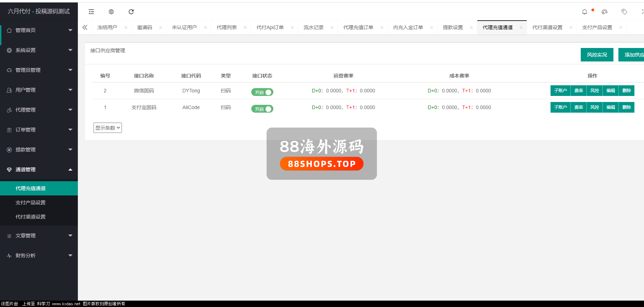Toggle 支付宝固码 interface status switch

(x=262, y=109)
